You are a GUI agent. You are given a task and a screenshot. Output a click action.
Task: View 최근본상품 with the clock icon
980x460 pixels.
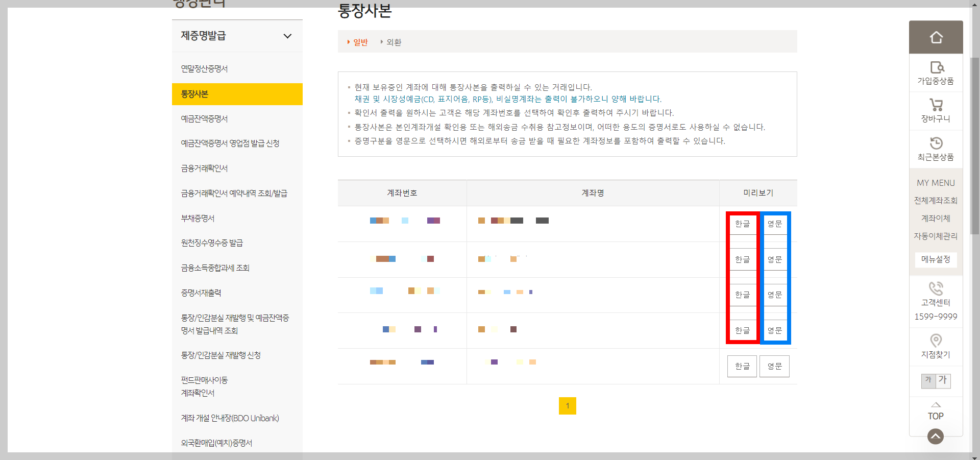point(936,148)
